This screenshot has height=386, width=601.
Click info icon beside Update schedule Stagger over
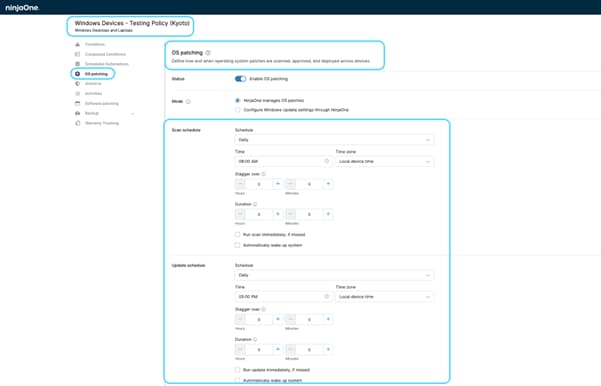pyautogui.click(x=264, y=309)
